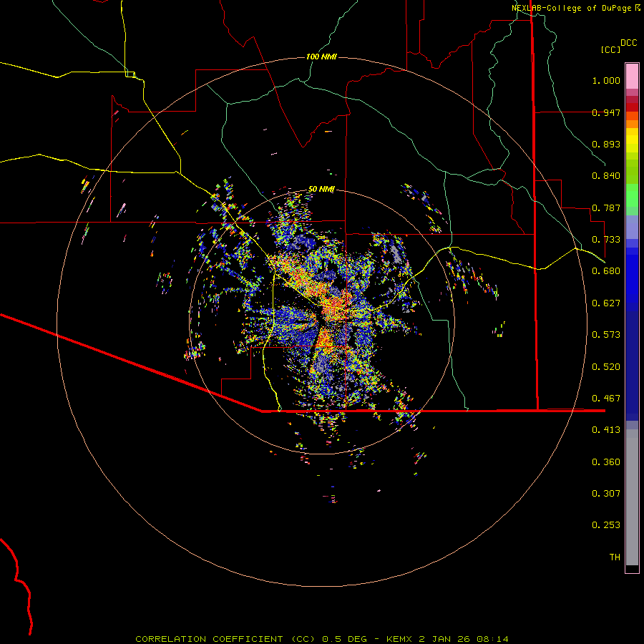This screenshot has width=644, height=644.
Task: Click the [CC] units label
Action: [x=610, y=50]
